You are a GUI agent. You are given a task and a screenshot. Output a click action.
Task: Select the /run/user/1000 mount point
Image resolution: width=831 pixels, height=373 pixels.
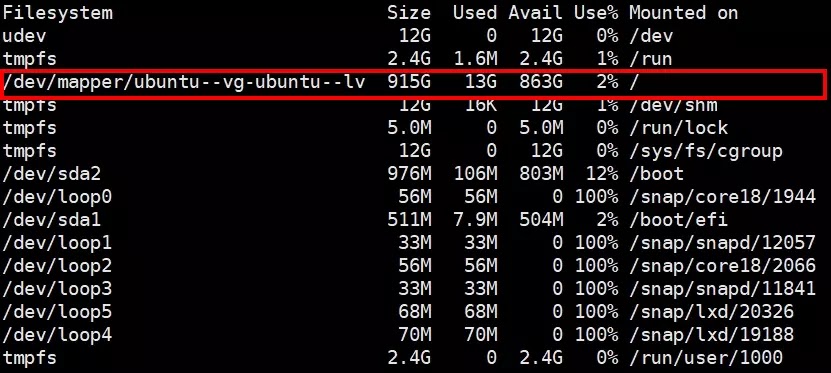[x=706, y=358]
